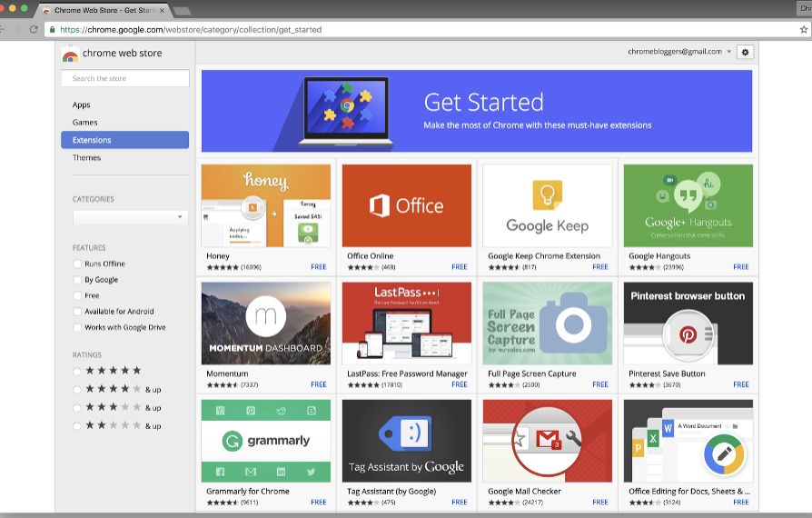812x518 pixels.
Task: Click the Chrome Web Store logo
Action: pyautogui.click(x=70, y=54)
